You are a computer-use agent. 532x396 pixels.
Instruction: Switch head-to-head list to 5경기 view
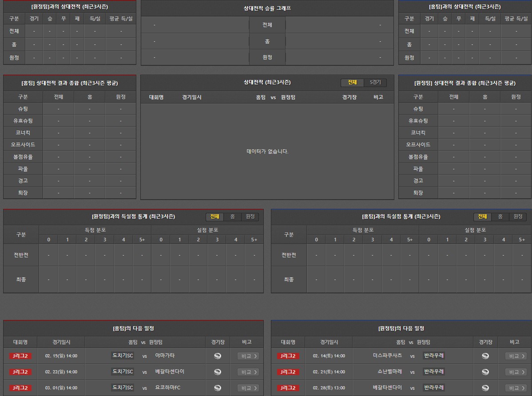coord(375,83)
